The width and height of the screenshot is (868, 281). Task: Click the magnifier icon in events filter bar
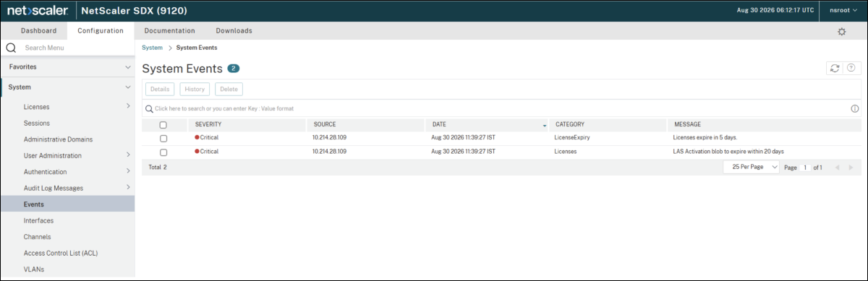point(149,108)
